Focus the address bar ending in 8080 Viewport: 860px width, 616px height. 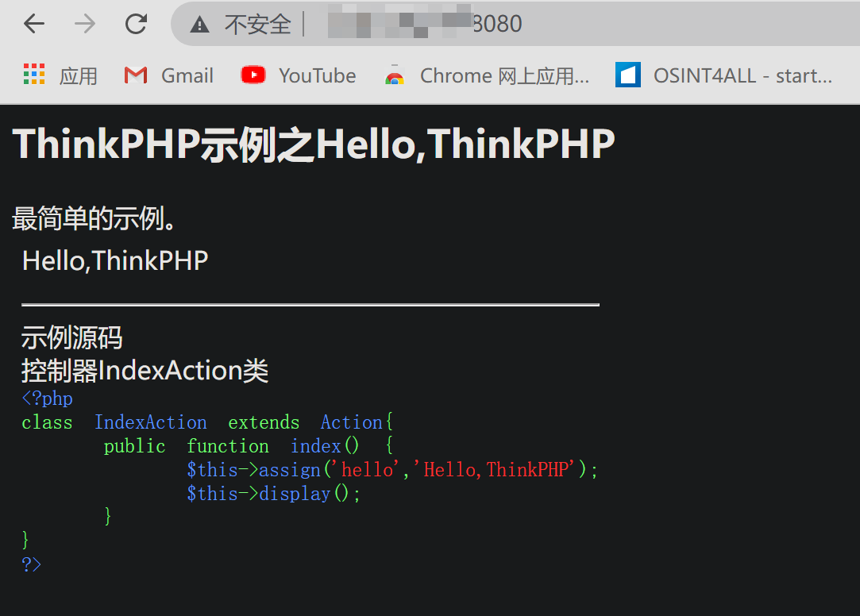[515, 24]
